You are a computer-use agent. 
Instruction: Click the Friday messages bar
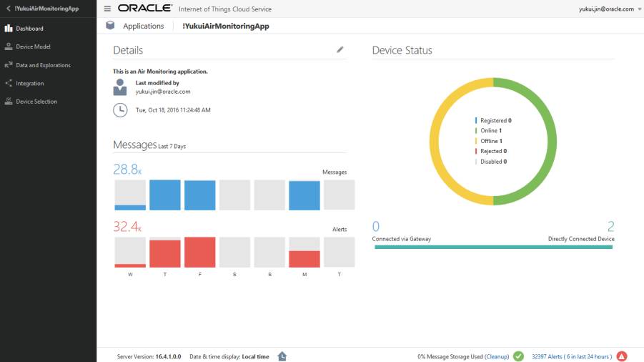199,195
